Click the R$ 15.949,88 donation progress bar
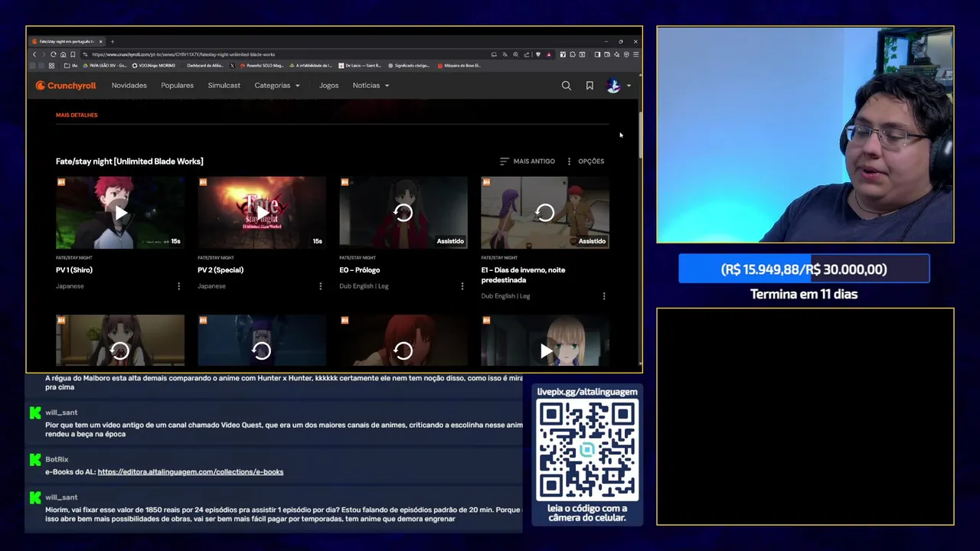This screenshot has height=551, width=980. tap(804, 269)
